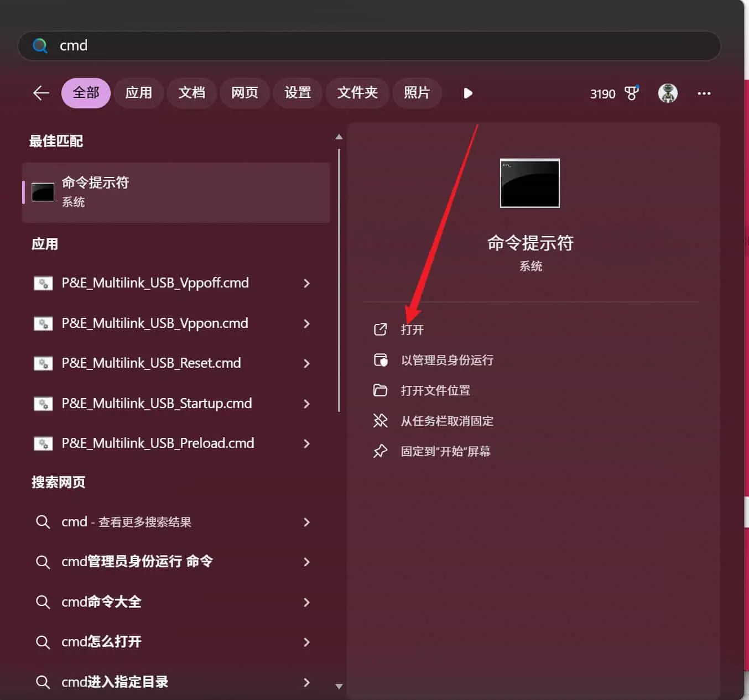Click the unpin from taskbar icon
This screenshot has height=700, width=749.
[x=380, y=421]
